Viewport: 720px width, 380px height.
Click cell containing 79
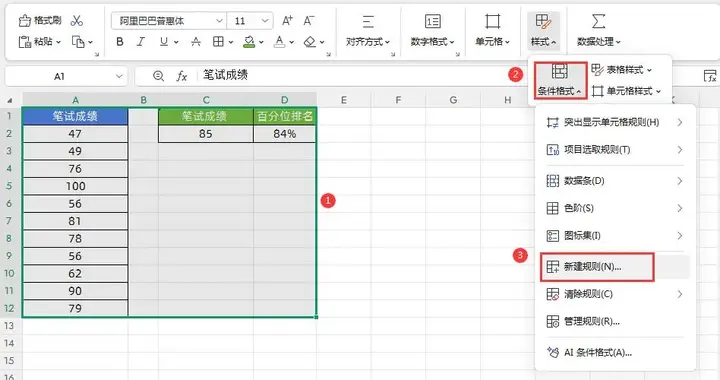pyautogui.click(x=75, y=308)
